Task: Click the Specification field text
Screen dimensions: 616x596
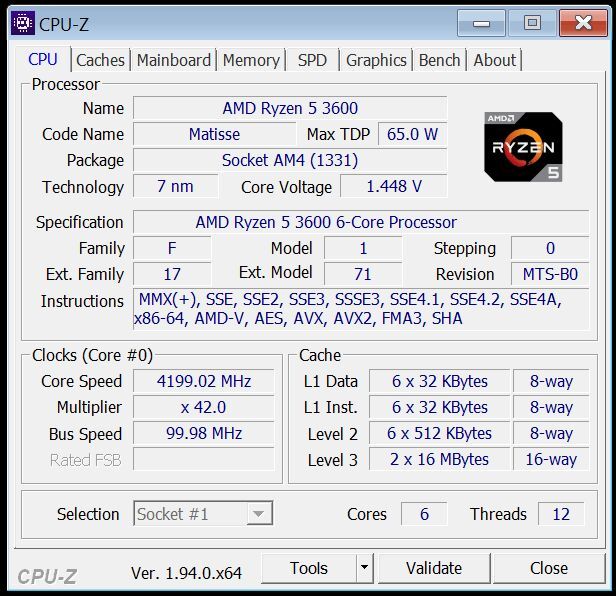Action: click(x=361, y=222)
